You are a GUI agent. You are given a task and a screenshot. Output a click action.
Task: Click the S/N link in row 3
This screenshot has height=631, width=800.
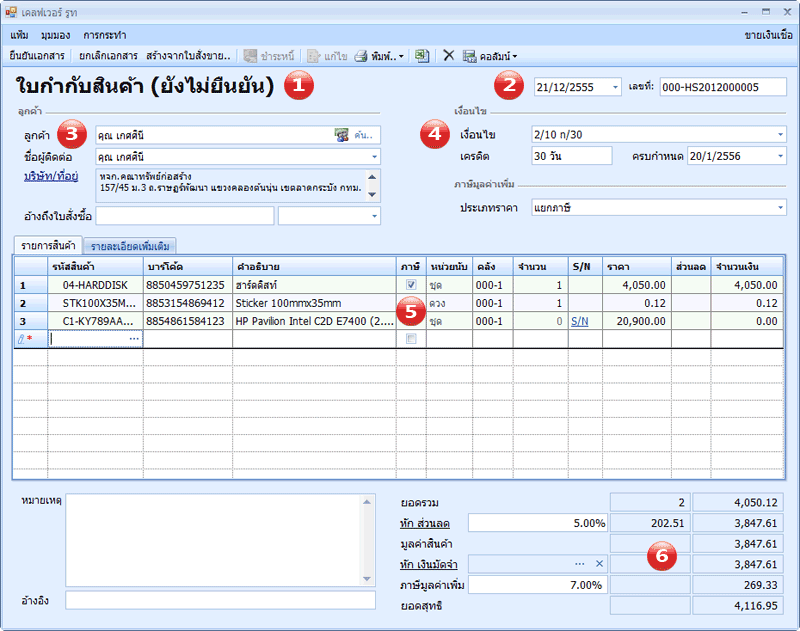pyautogui.click(x=580, y=321)
